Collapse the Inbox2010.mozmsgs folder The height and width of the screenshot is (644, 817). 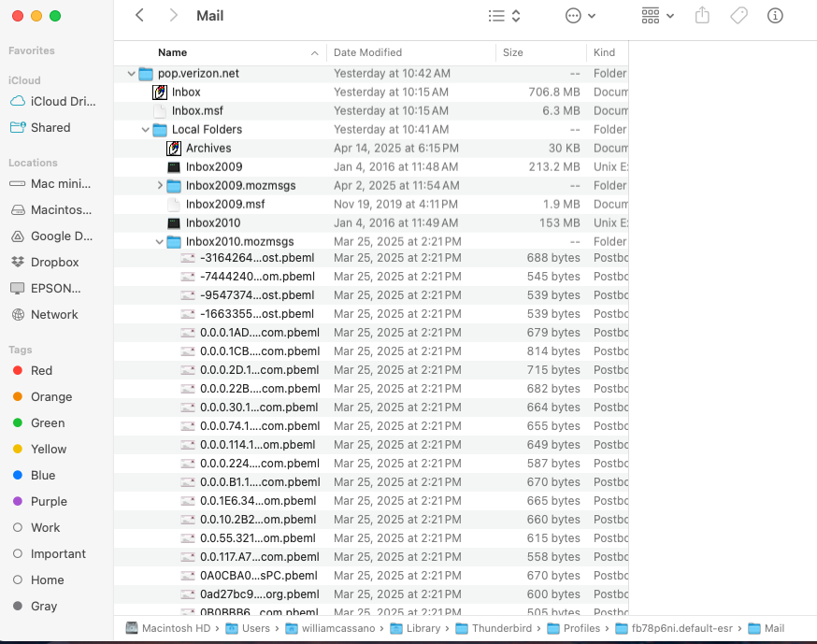click(x=160, y=242)
